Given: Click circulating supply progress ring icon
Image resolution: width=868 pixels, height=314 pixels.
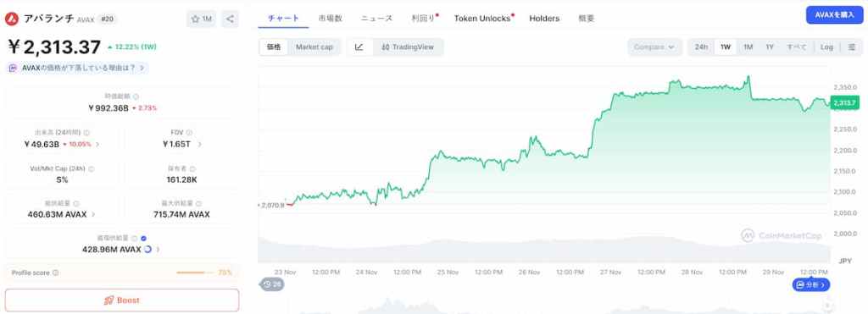Looking at the screenshot, I should click(x=147, y=250).
